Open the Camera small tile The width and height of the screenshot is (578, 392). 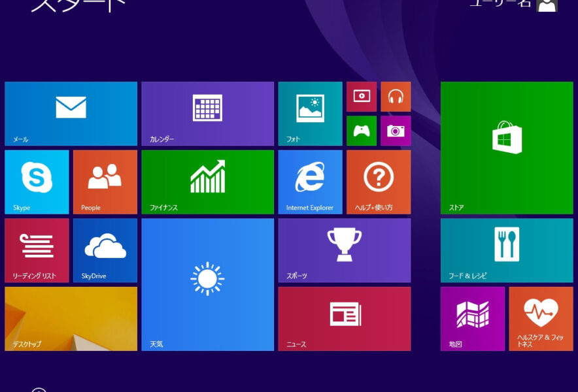396,131
